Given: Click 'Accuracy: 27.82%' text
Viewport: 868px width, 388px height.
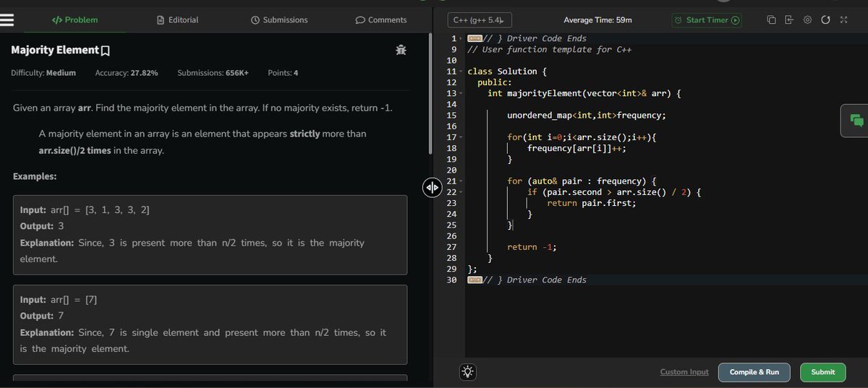Looking at the screenshot, I should 127,73.
